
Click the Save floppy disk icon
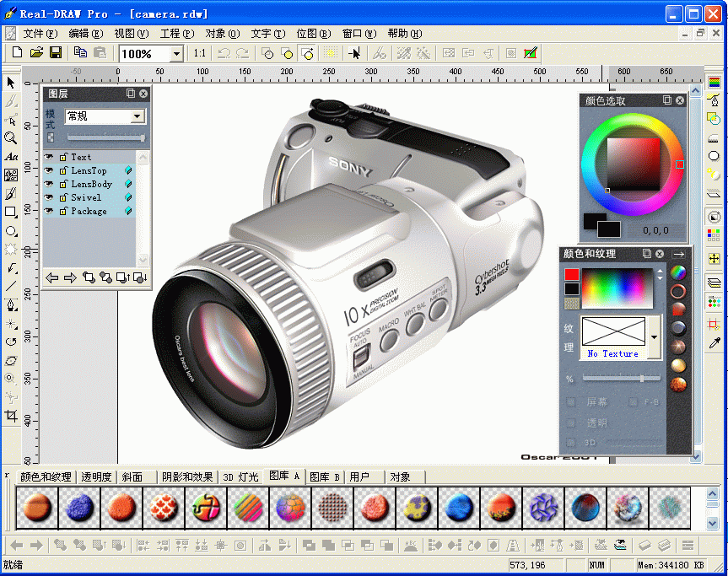pos(56,52)
